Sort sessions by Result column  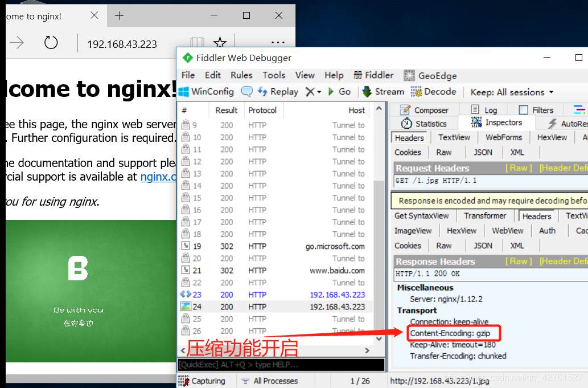coord(227,111)
